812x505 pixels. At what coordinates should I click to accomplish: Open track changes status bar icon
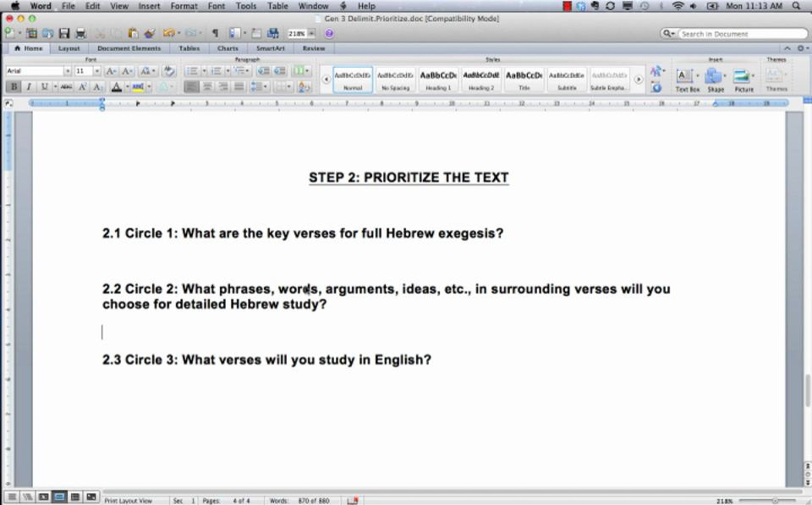coord(353,500)
